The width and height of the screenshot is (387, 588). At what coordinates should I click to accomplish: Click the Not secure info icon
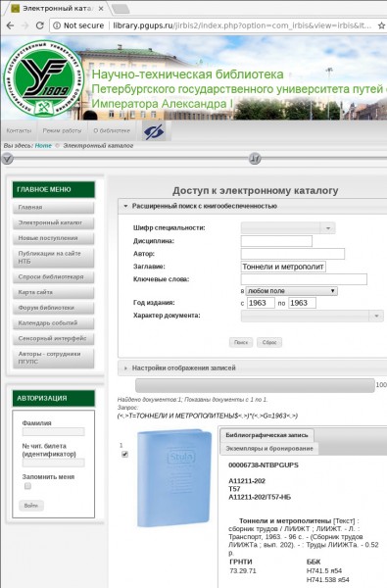coord(57,25)
